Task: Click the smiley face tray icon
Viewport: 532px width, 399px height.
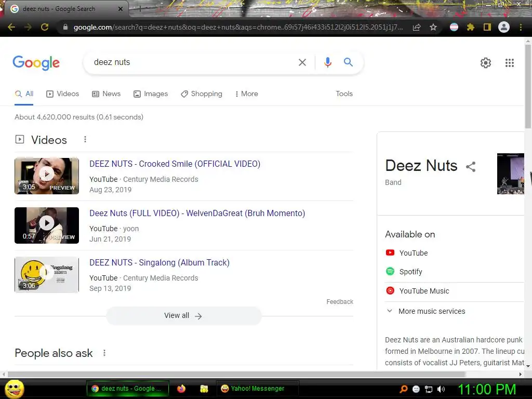Action: [416, 390]
